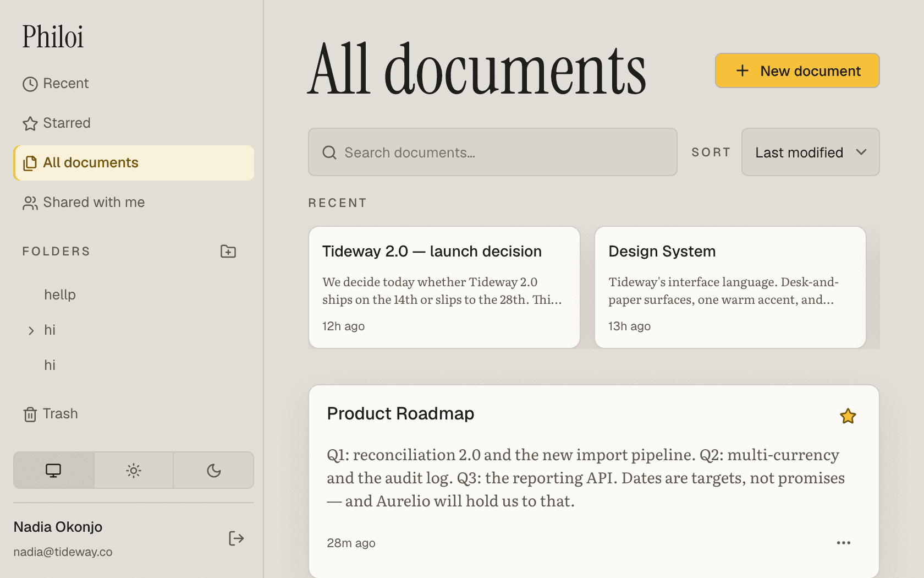Click the 13h ago timestamp
Screen dimensions: 924x578
(629, 326)
